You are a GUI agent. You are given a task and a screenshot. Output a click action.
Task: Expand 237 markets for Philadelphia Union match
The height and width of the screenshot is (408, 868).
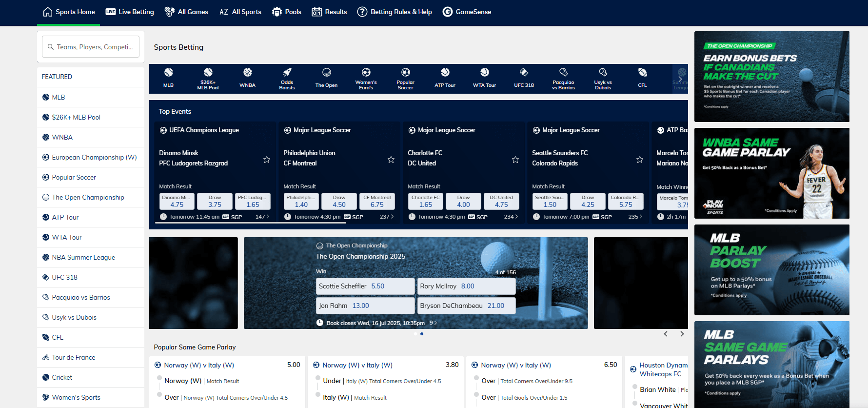click(387, 217)
